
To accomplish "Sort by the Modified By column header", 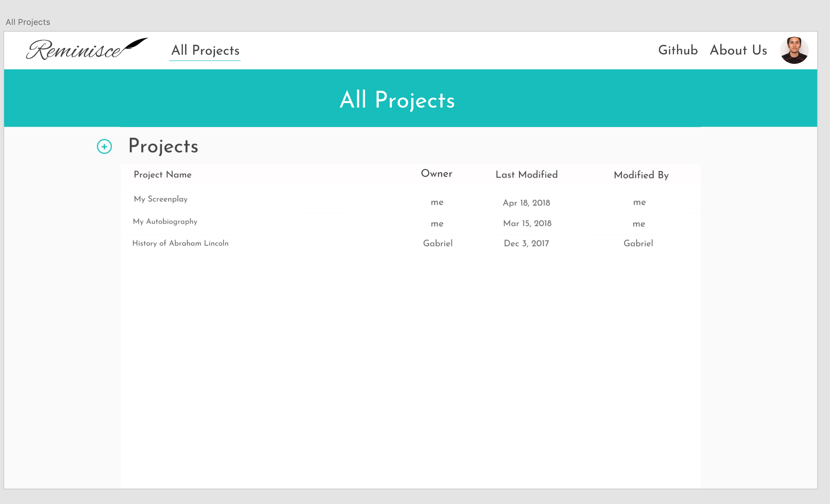I will tap(640, 175).
